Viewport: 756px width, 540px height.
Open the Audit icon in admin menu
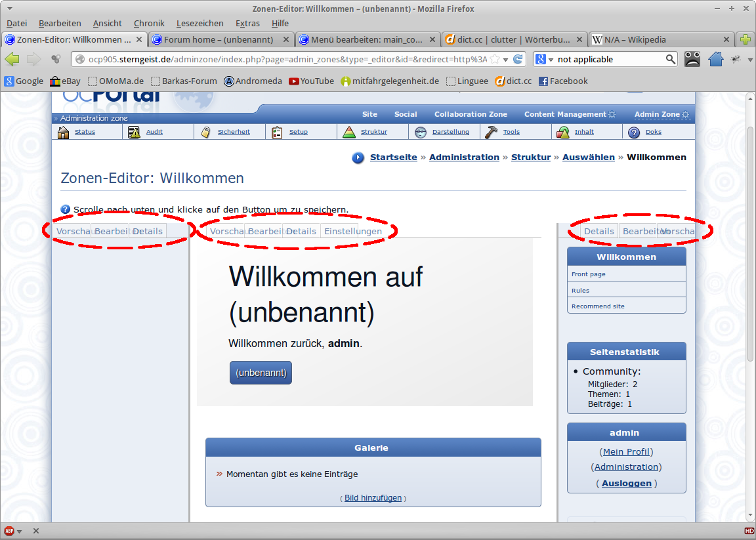pos(135,132)
